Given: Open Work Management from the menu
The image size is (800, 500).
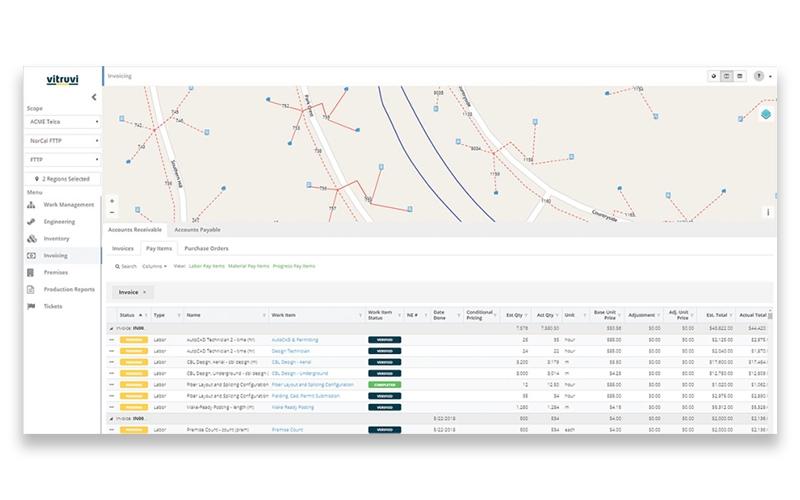Looking at the screenshot, I should [69, 205].
